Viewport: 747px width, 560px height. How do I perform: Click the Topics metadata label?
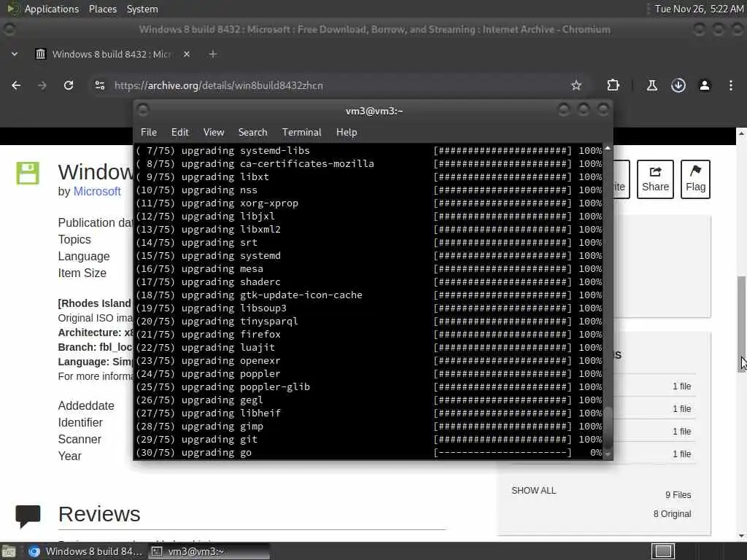pos(74,239)
